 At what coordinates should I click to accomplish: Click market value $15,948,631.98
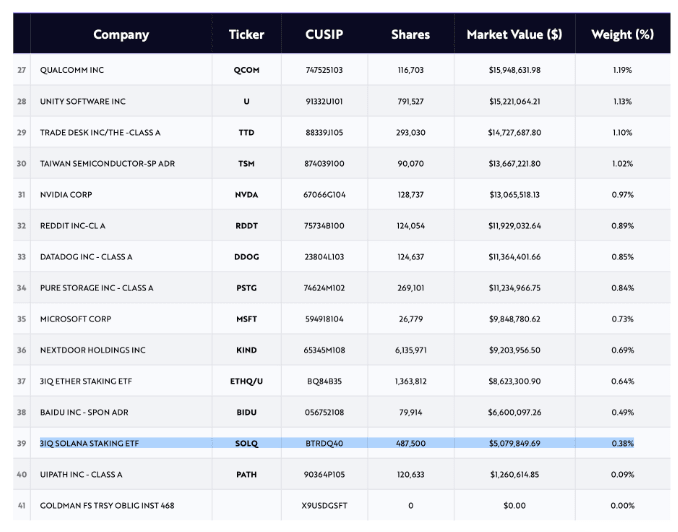[515, 70]
